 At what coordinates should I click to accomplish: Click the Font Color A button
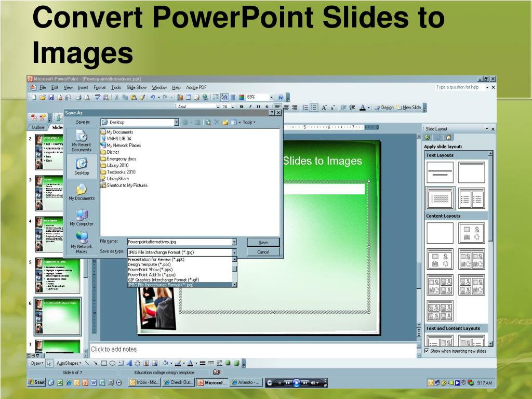363,108
